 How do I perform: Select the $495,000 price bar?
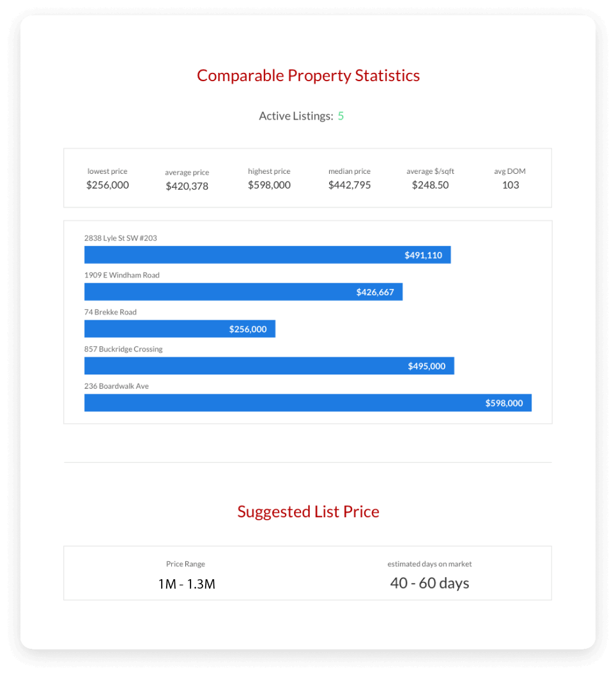269,366
